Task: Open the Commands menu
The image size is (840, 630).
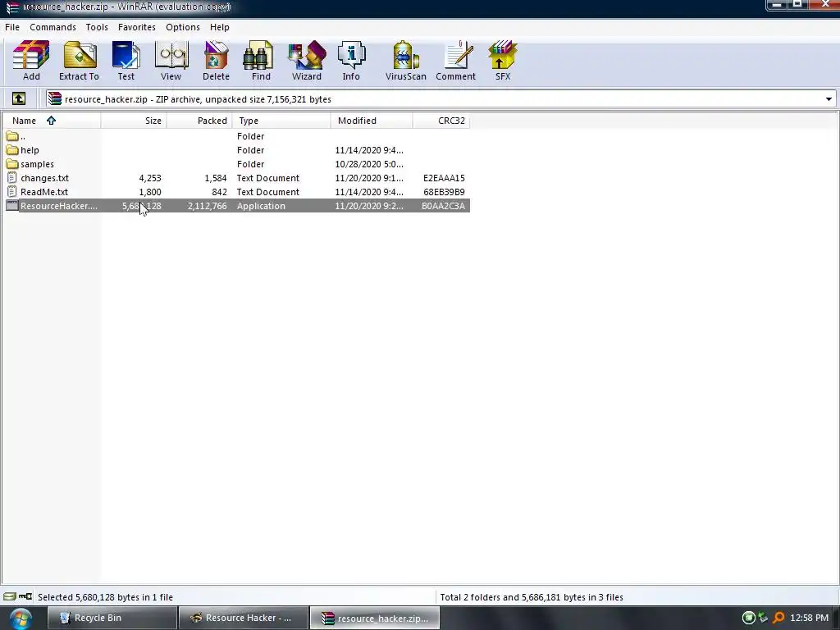Action: coord(52,27)
